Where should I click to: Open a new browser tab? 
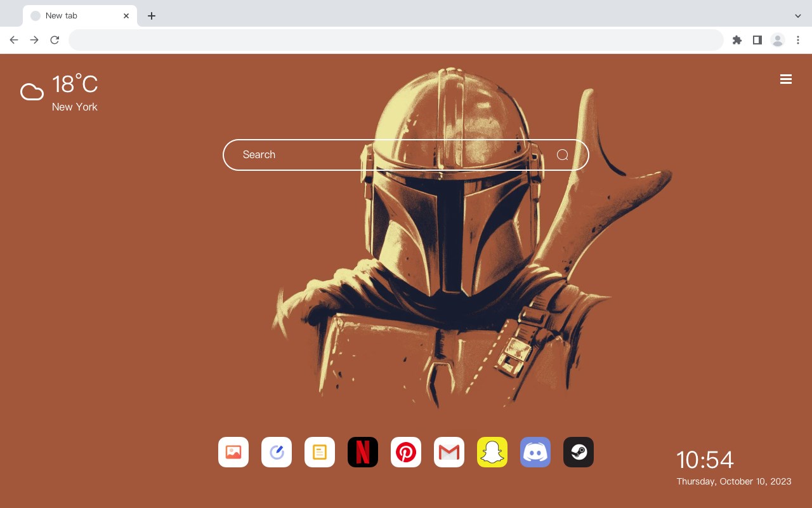click(x=152, y=16)
